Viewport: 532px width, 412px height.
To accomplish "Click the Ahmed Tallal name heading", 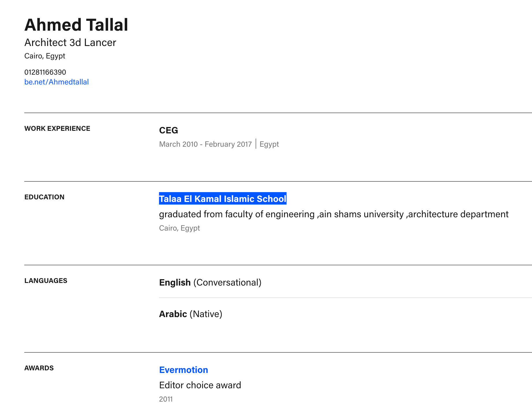I will tap(76, 25).
